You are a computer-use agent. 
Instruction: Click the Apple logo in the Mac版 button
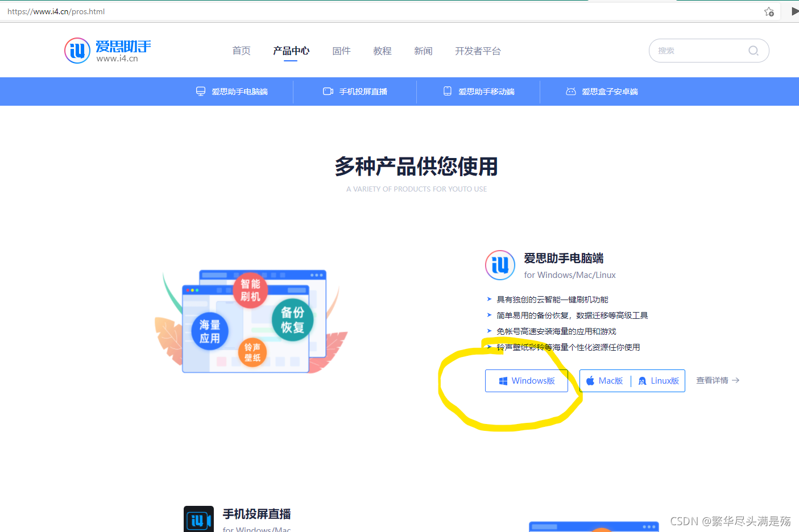pyautogui.click(x=590, y=381)
